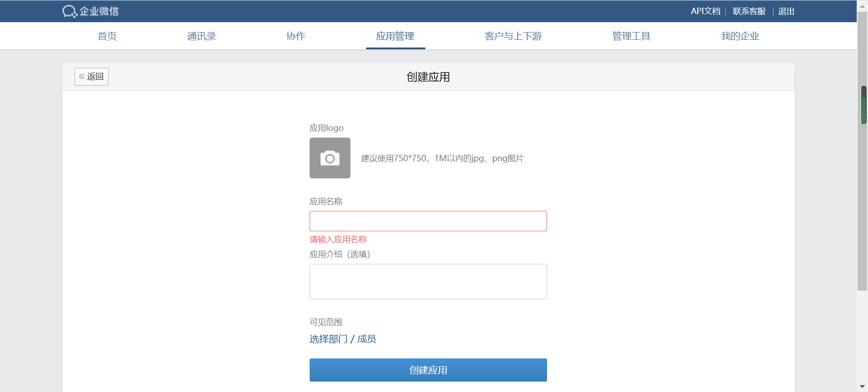The image size is (868, 392).
Task: Click 联系客服 link in header
Action: (x=749, y=11)
